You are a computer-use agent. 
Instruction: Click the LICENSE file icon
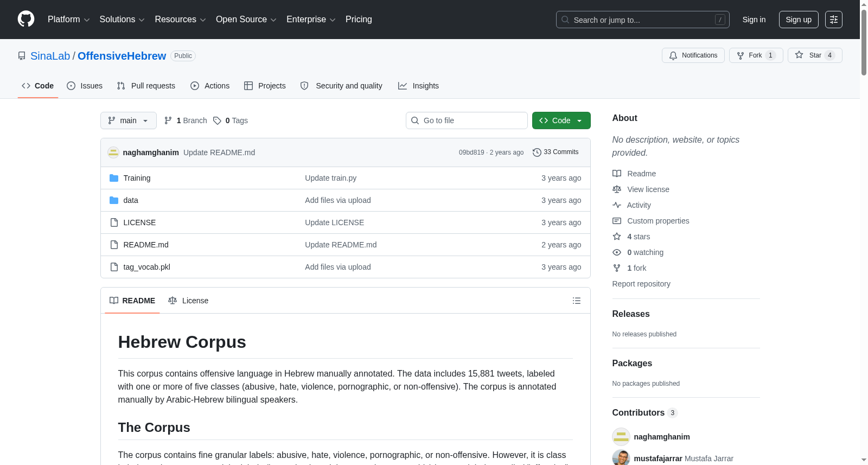(114, 222)
